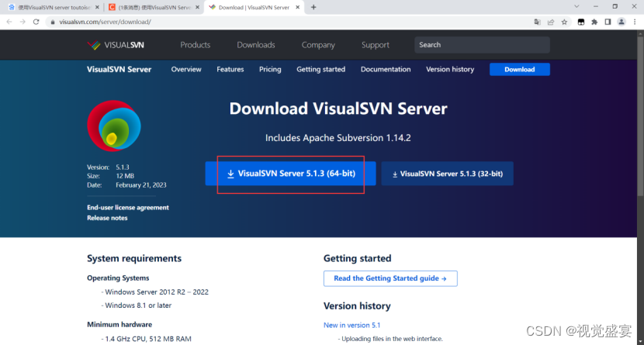Image resolution: width=644 pixels, height=345 pixels.
Task: Click the VisualSVN Server heading link
Action: [119, 69]
